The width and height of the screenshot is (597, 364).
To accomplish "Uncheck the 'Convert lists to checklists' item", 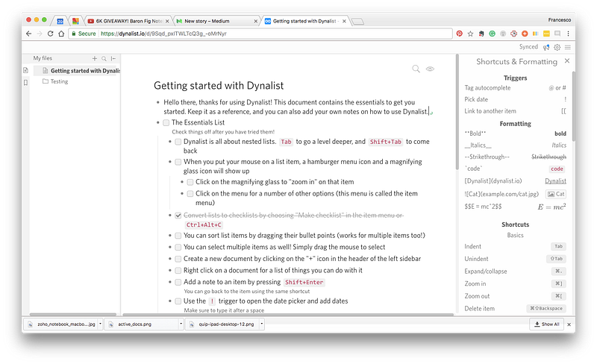I will click(x=178, y=216).
